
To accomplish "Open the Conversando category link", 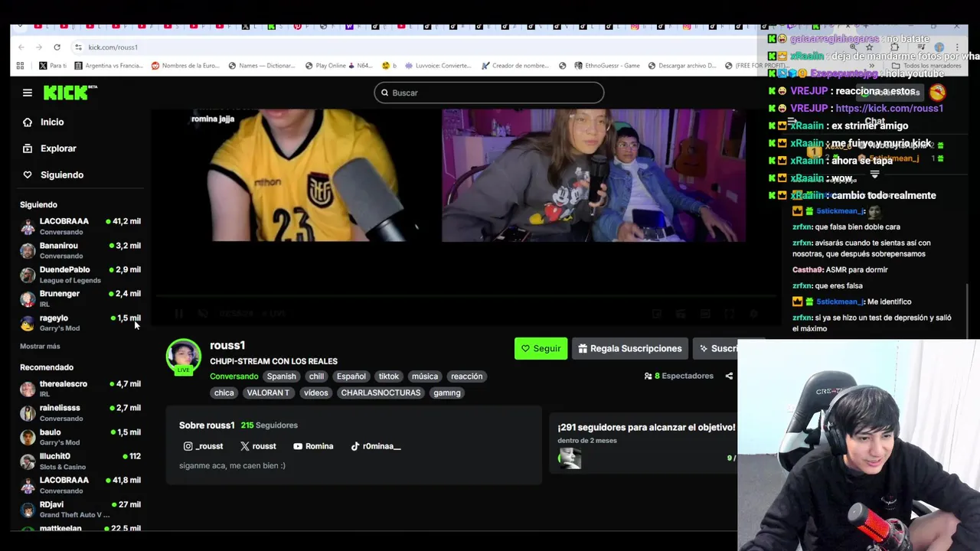I will point(234,377).
